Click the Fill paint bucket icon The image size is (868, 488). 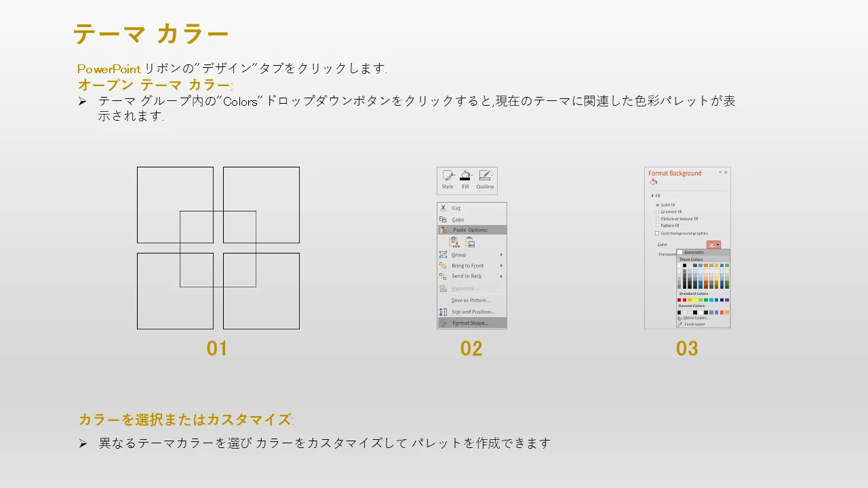(465, 176)
